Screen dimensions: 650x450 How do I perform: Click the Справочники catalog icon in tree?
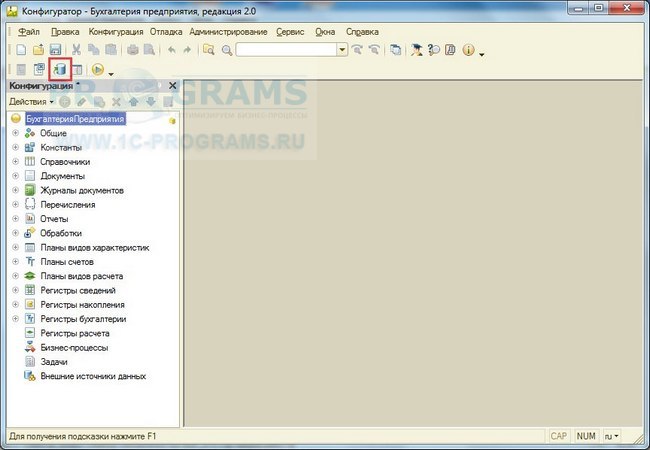point(31,161)
